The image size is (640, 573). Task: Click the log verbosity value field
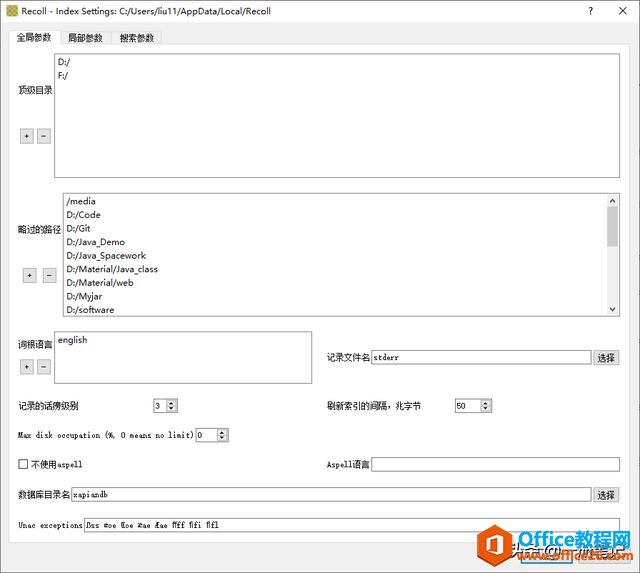click(x=160, y=406)
